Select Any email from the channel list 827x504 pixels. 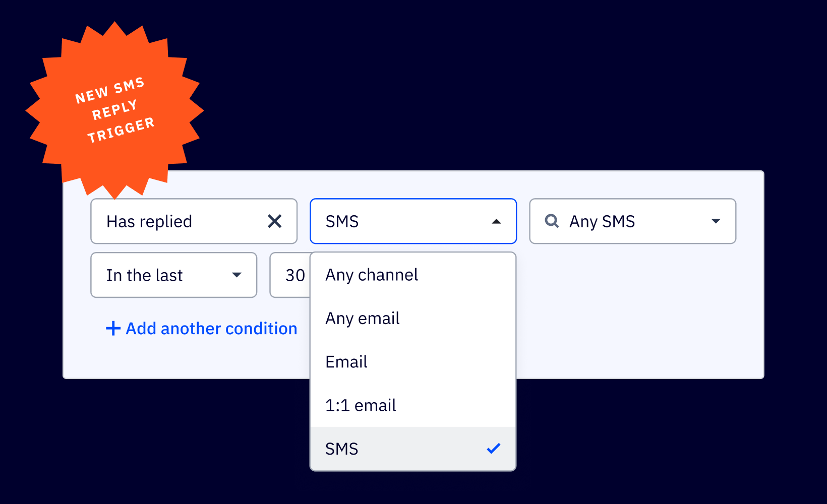[362, 318]
